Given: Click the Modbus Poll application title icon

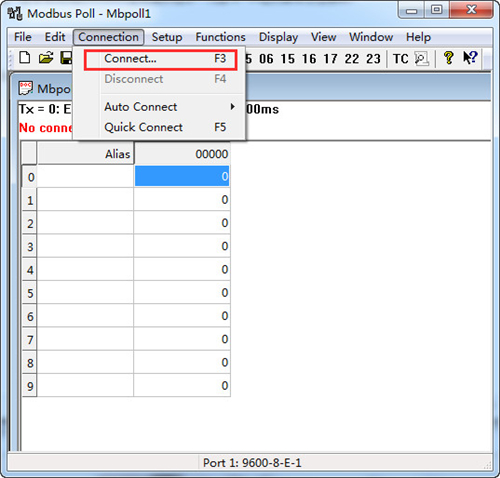Looking at the screenshot, I should tap(15, 13).
